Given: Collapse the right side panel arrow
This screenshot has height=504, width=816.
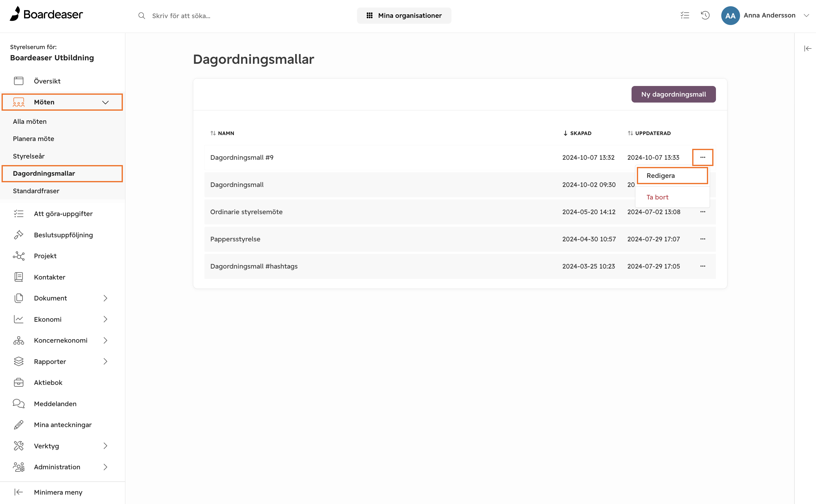Looking at the screenshot, I should point(808,49).
